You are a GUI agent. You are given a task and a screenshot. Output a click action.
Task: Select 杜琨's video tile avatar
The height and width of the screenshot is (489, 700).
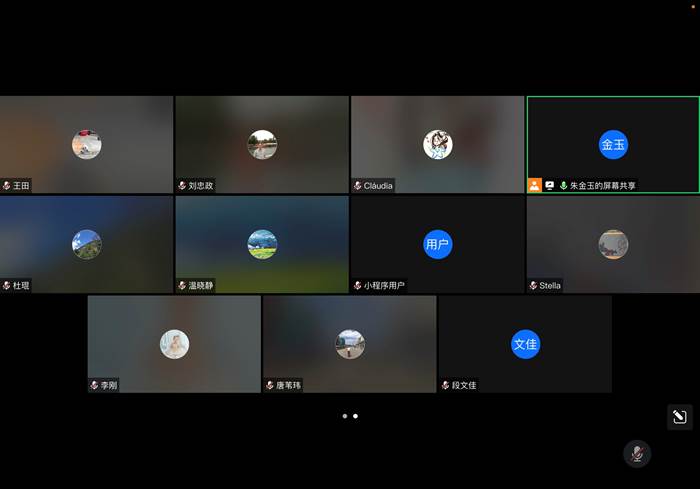point(87,244)
